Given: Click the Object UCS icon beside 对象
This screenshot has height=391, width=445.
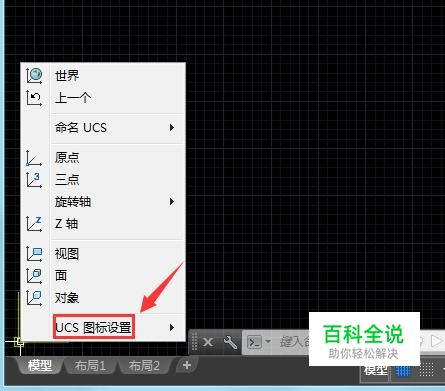Looking at the screenshot, I should (34, 298).
